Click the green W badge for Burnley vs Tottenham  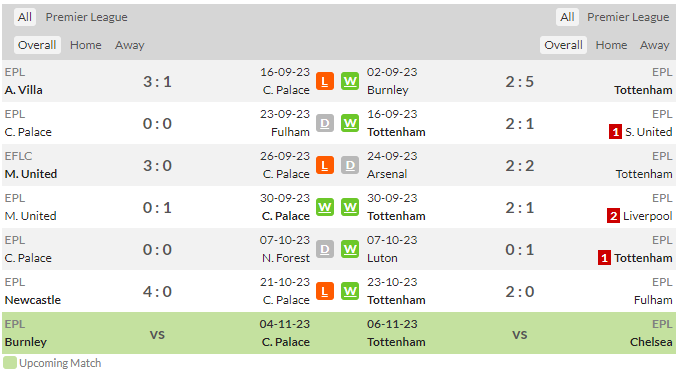click(x=350, y=81)
